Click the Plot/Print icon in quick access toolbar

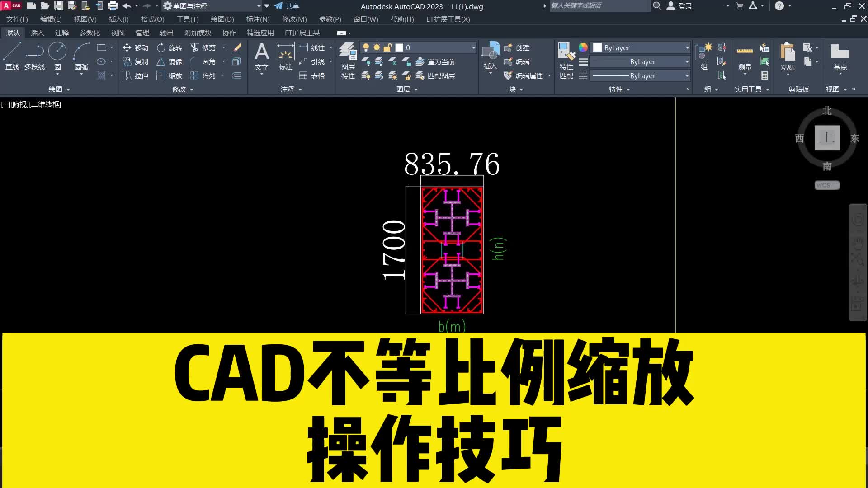(113, 6)
